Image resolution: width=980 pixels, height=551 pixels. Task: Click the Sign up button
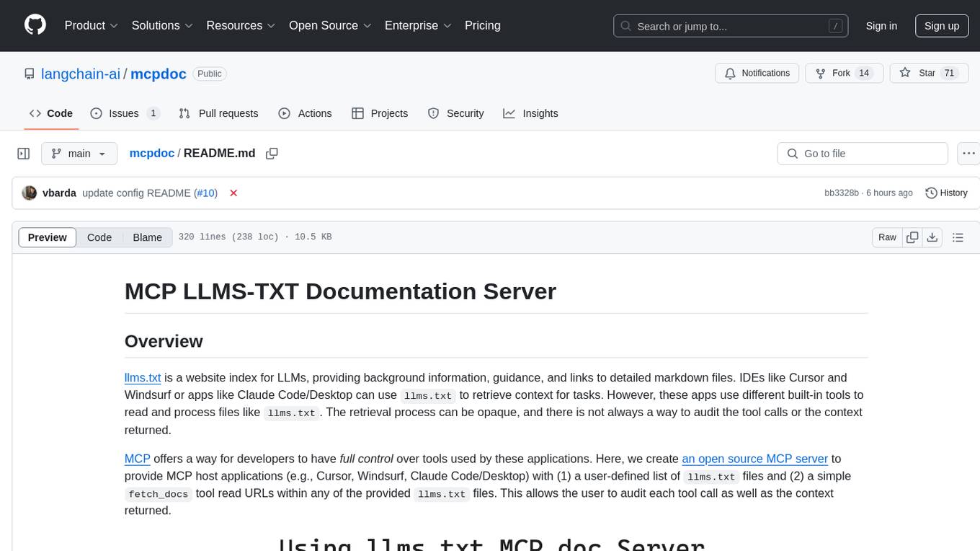pos(942,26)
